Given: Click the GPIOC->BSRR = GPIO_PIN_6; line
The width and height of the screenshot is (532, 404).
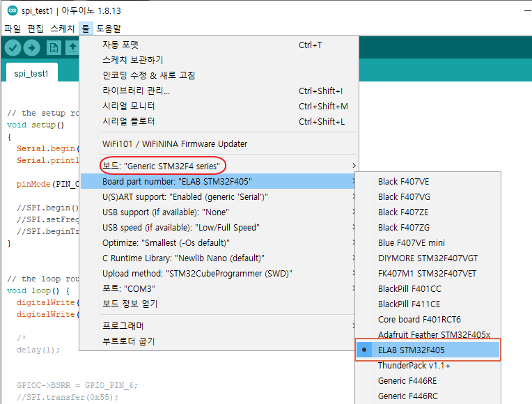Looking at the screenshot, I should pyautogui.click(x=77, y=385).
